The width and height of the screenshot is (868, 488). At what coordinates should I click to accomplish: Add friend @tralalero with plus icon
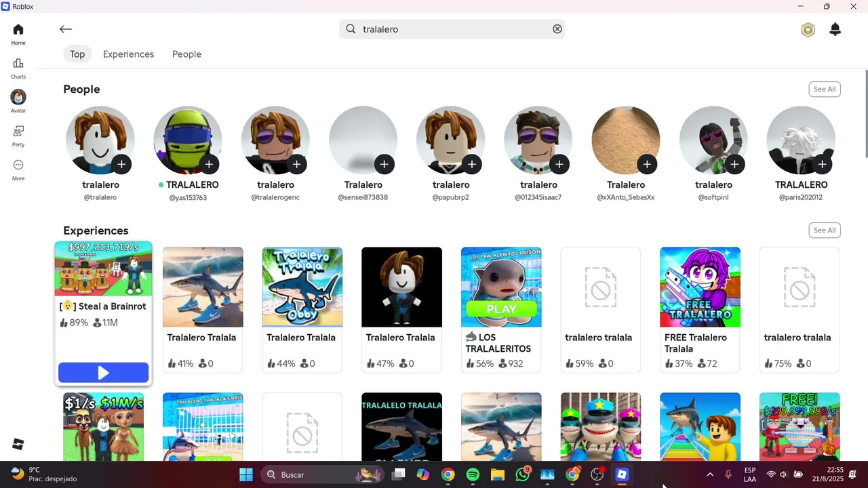click(121, 164)
